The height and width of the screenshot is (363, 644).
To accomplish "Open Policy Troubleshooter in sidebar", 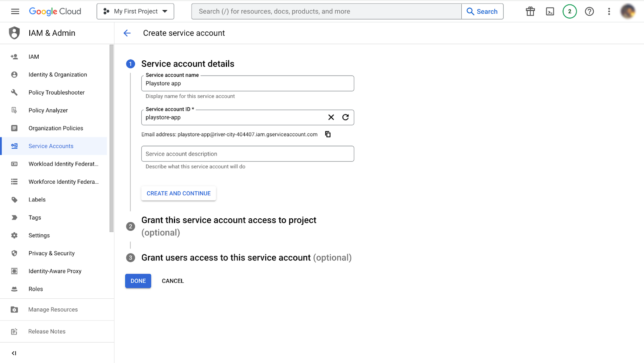I will pyautogui.click(x=56, y=92).
